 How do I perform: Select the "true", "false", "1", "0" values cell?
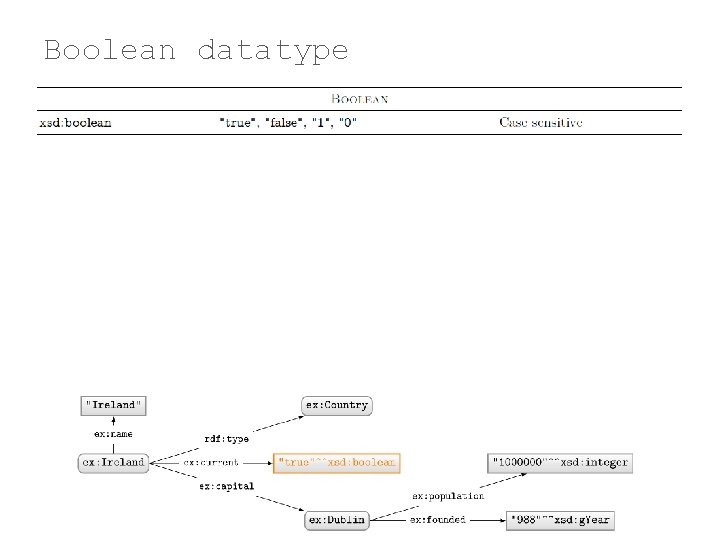(x=288, y=123)
